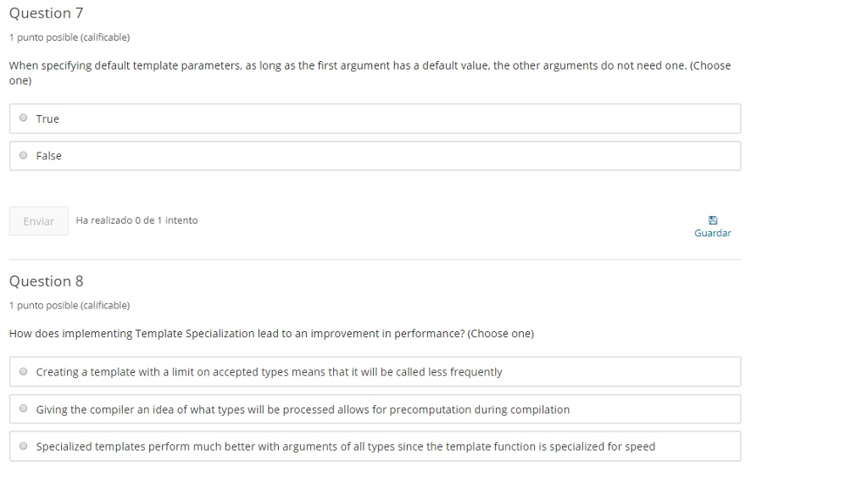Click the Question 8 heading
The image size is (868, 488).
click(46, 281)
